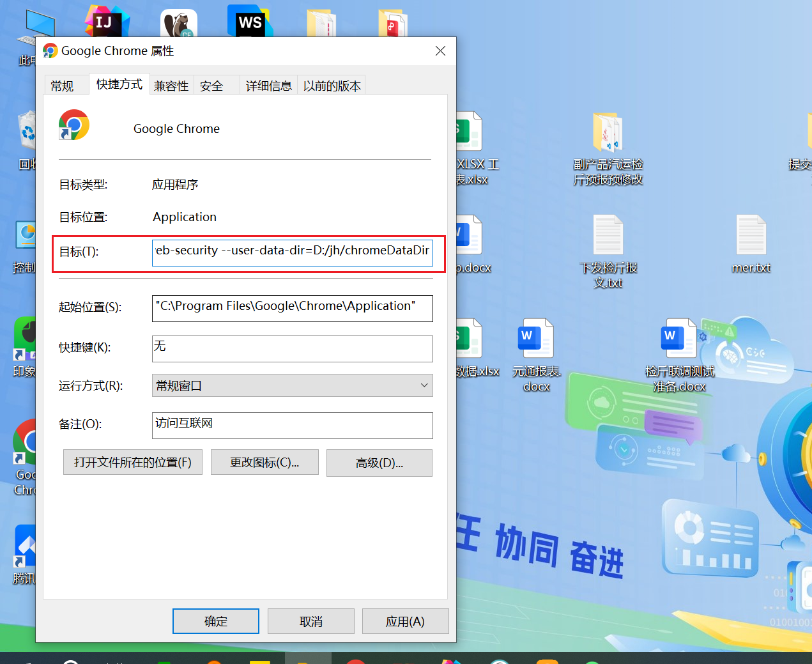812x664 pixels.
Task: Confirm with the 确定 button
Action: (x=216, y=621)
